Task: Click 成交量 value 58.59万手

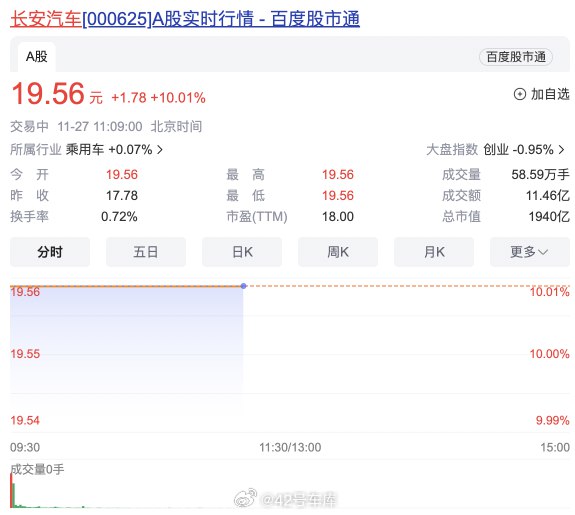Action: (541, 175)
